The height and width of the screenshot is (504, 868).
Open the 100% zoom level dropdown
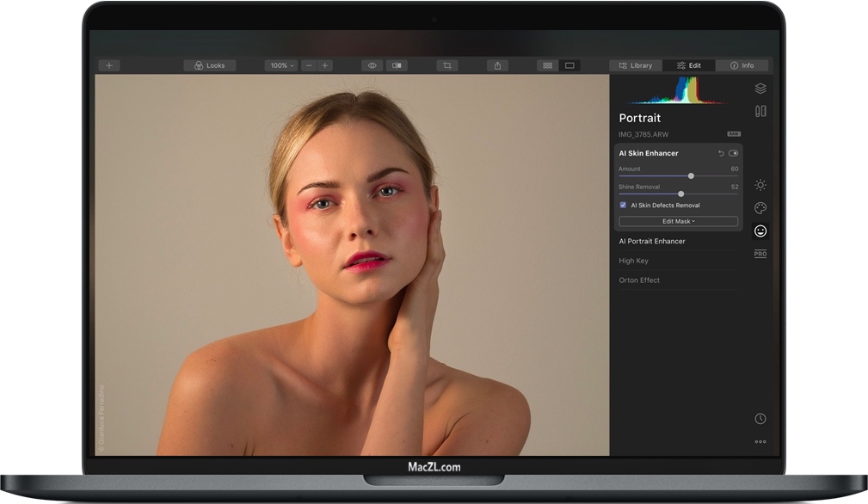point(280,65)
